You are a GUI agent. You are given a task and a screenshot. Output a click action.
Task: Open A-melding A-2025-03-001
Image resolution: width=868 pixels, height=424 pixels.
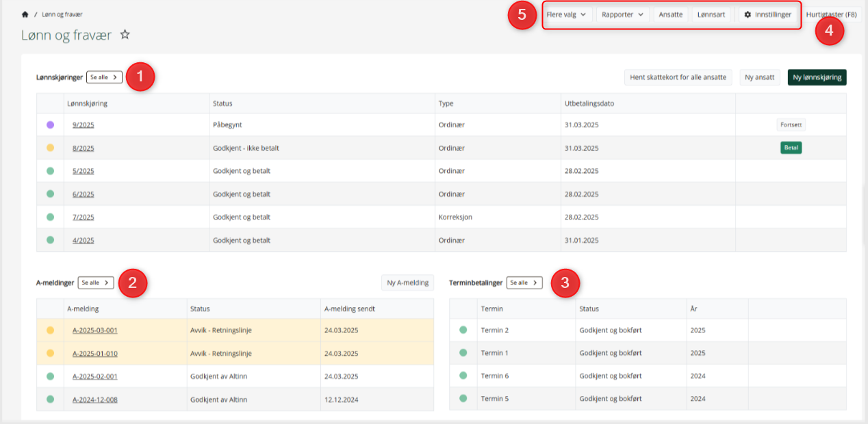click(95, 330)
